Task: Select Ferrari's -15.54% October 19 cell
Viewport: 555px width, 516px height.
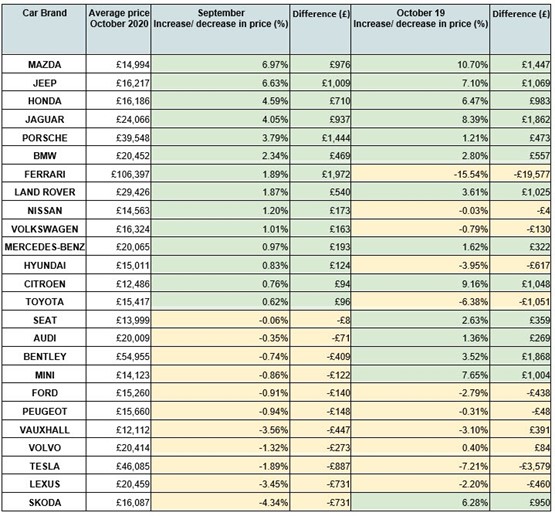Action: pyautogui.click(x=420, y=174)
